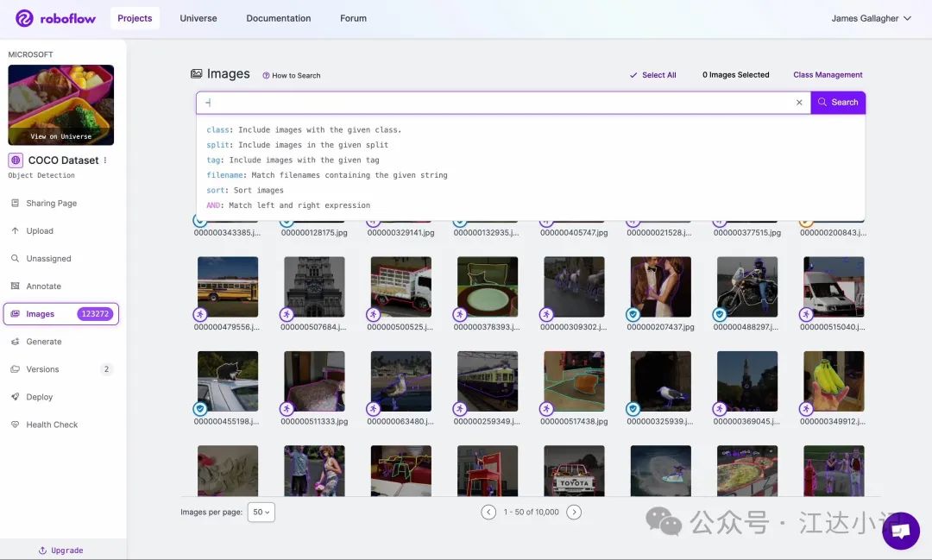932x560 pixels.
Task: Open the bananas image 000000349912
Action: click(x=834, y=381)
